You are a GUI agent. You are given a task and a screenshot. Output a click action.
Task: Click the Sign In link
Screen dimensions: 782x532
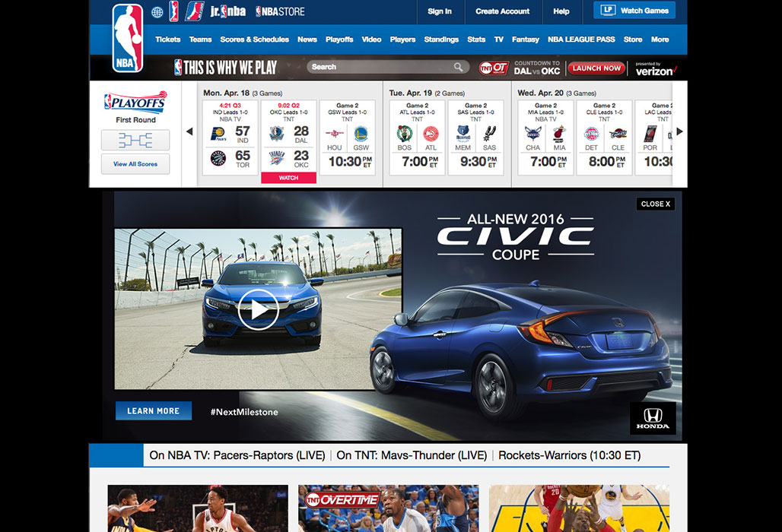pyautogui.click(x=440, y=11)
